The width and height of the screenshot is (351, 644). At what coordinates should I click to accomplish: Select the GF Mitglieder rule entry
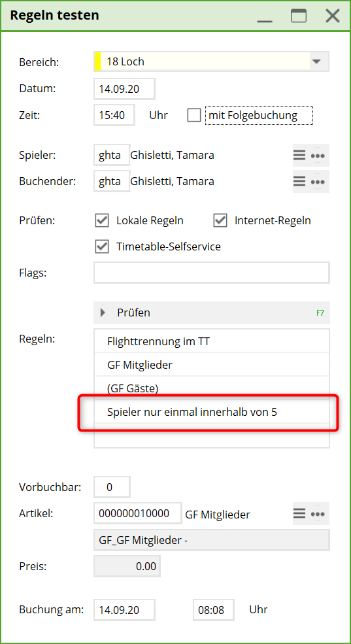211,364
